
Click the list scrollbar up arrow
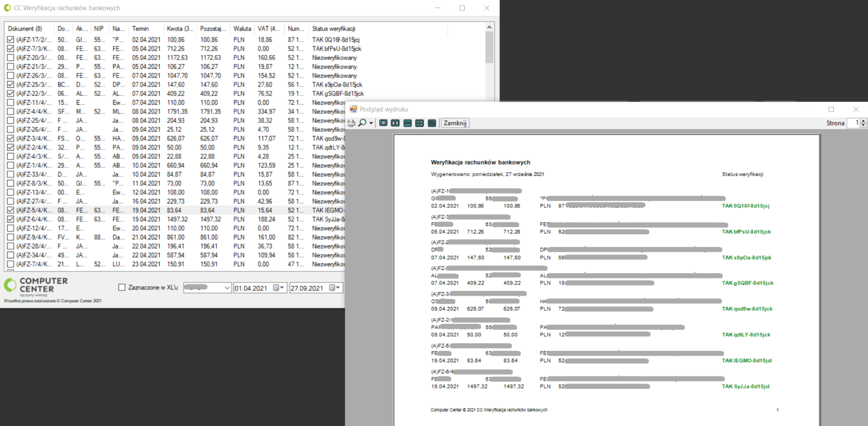(489, 27)
